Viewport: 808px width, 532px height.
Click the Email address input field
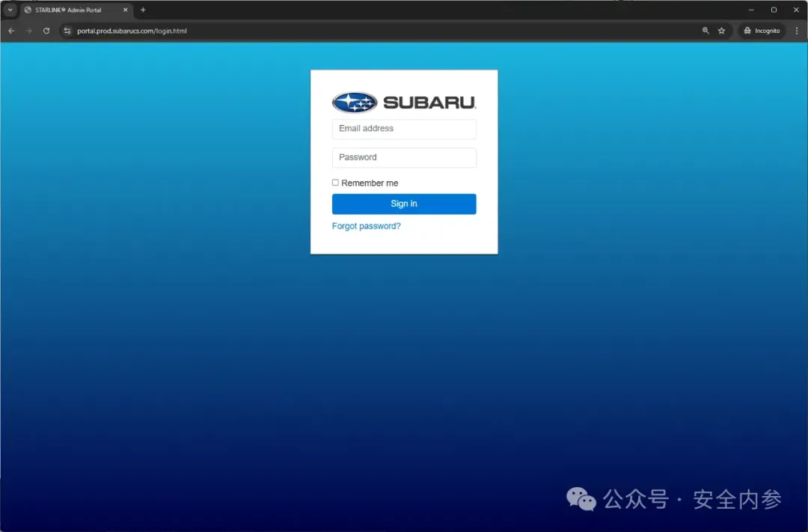click(404, 129)
